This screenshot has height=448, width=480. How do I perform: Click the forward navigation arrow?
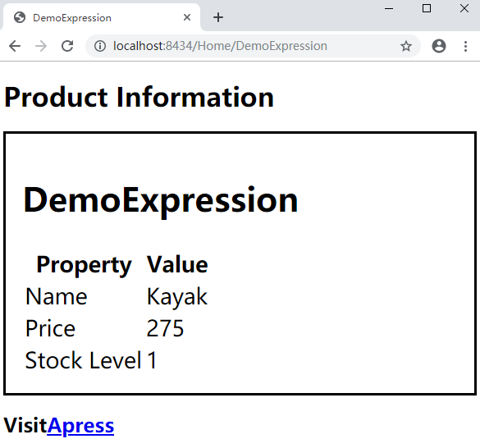[x=41, y=46]
